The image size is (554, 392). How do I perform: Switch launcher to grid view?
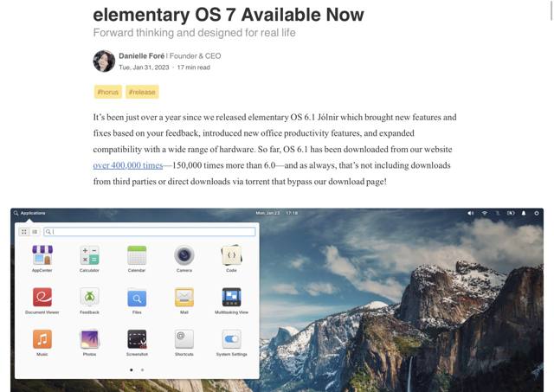[x=24, y=232]
